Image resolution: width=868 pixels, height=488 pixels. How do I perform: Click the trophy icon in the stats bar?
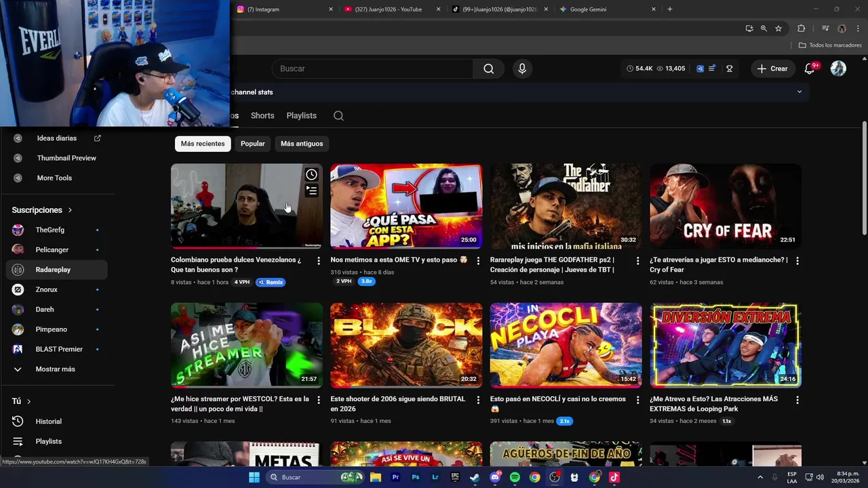[x=730, y=68]
